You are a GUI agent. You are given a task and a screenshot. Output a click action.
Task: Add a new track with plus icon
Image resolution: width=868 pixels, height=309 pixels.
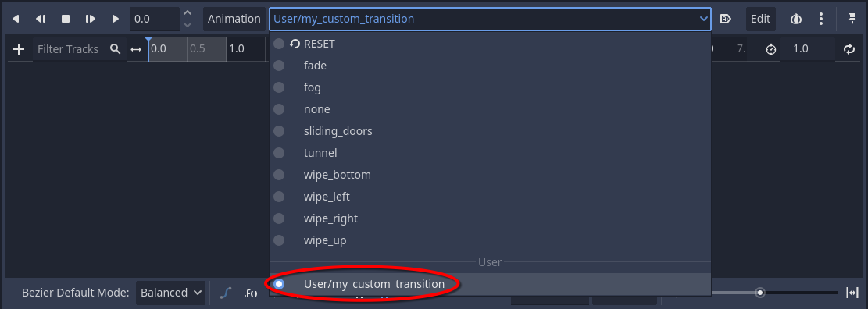click(x=19, y=49)
